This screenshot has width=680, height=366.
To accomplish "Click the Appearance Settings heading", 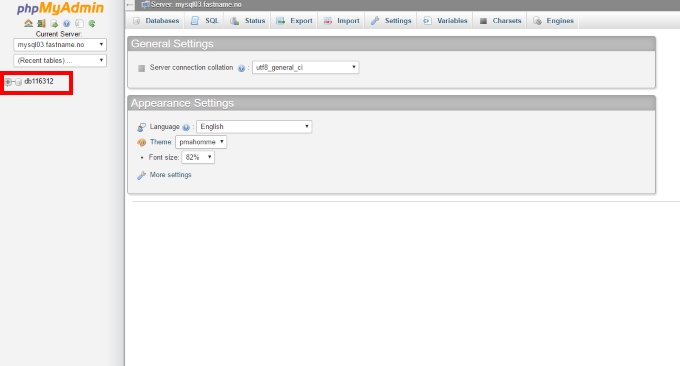I will (182, 103).
